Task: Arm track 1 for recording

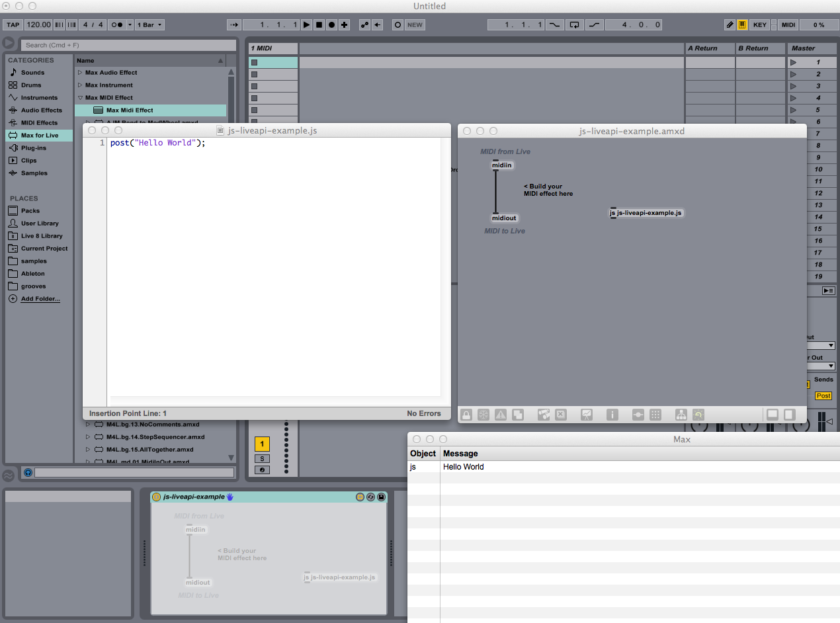Action: (x=262, y=470)
